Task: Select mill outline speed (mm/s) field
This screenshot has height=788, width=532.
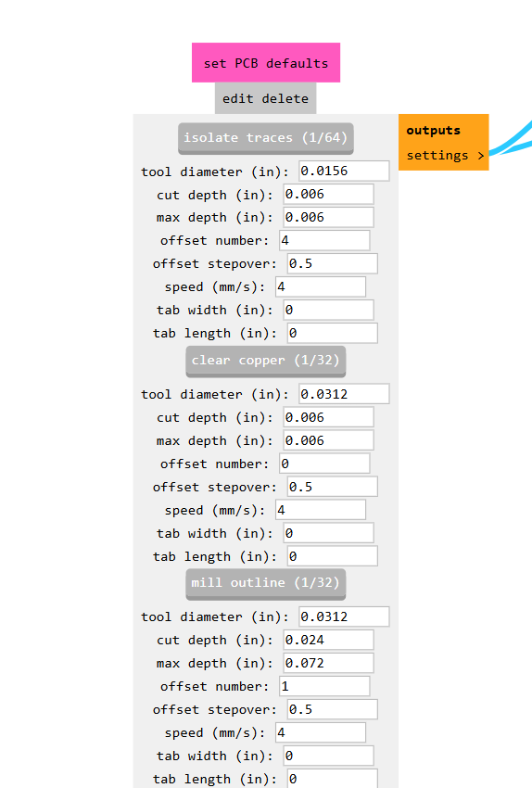Action: click(321, 732)
